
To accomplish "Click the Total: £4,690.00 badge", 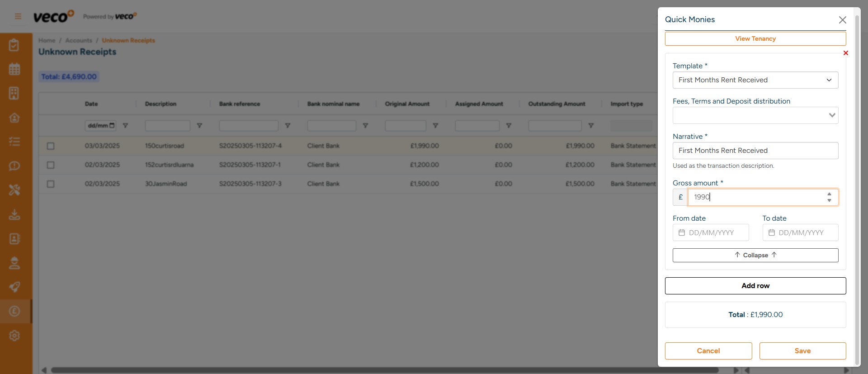I will (x=69, y=77).
